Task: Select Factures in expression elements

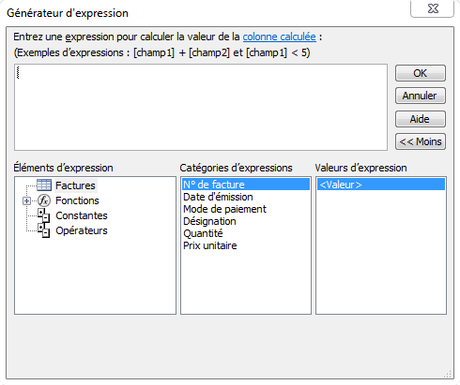Action: point(75,185)
